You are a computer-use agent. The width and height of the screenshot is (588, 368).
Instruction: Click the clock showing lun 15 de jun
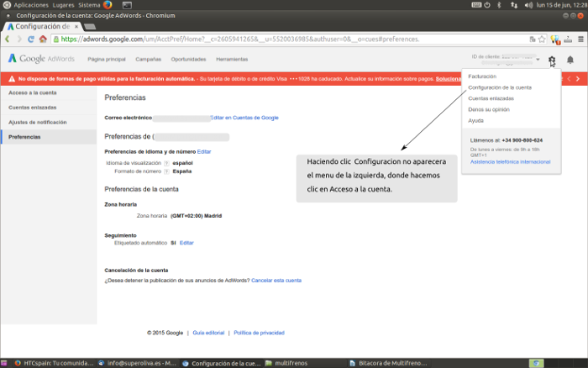tap(561, 5)
